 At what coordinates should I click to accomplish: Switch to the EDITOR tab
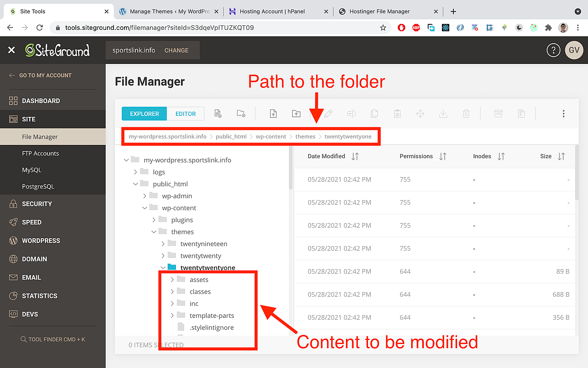click(x=186, y=113)
